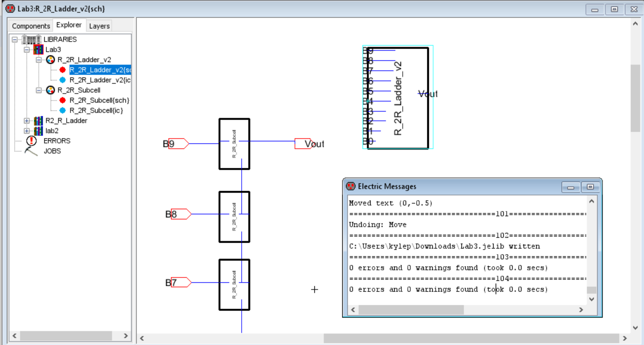Click the LIBRARIES building icon

point(31,39)
